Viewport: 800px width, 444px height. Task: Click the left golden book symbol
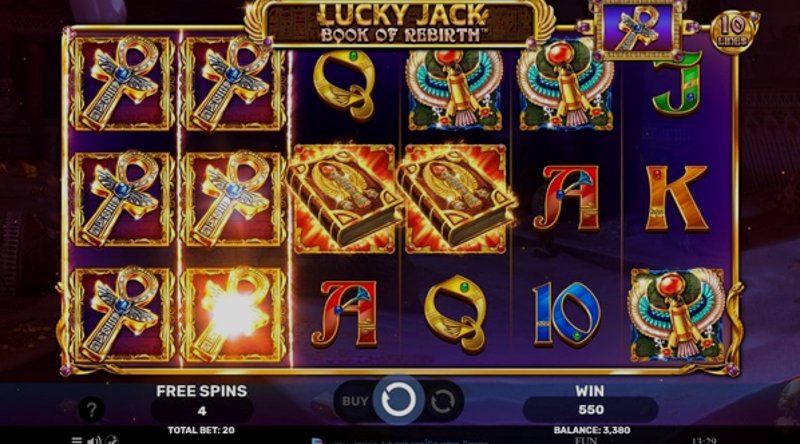[343, 198]
